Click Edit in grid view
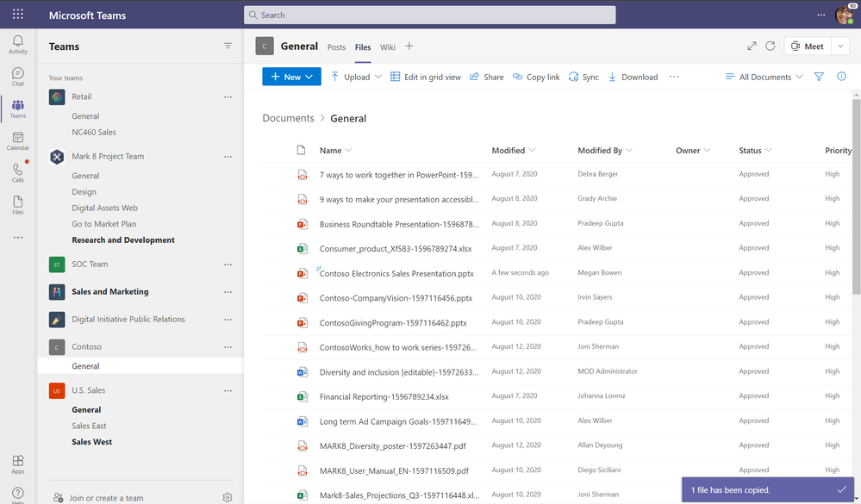This screenshot has width=861, height=504. coord(426,77)
